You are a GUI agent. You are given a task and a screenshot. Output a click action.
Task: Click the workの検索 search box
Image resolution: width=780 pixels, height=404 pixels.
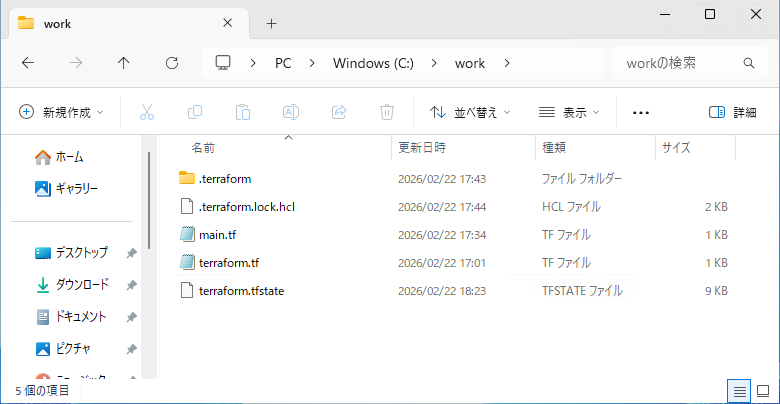point(675,63)
